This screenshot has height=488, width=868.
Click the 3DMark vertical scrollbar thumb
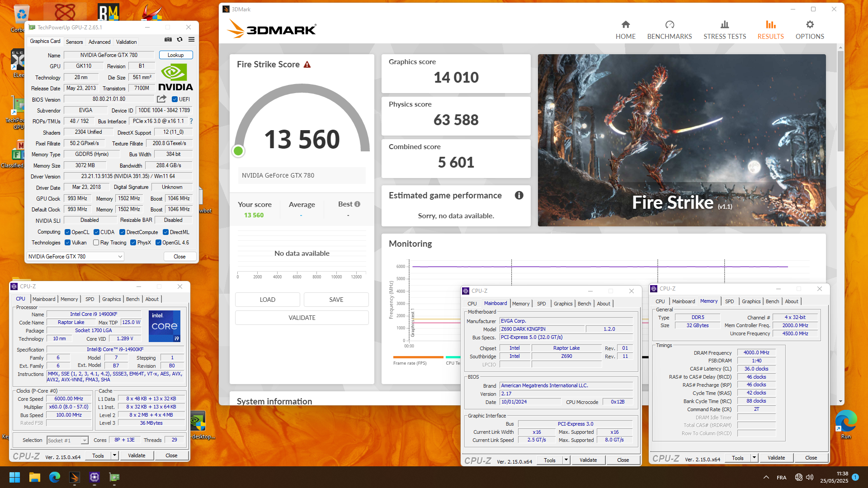click(840, 101)
